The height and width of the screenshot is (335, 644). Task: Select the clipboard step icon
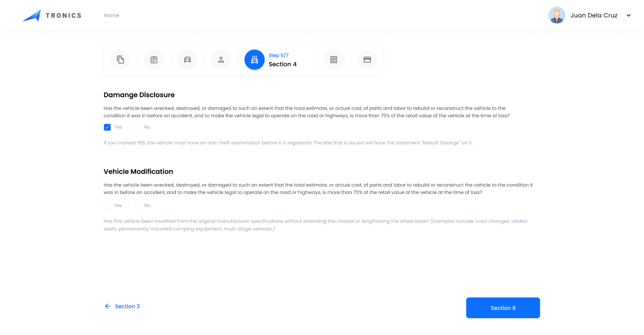point(154,59)
